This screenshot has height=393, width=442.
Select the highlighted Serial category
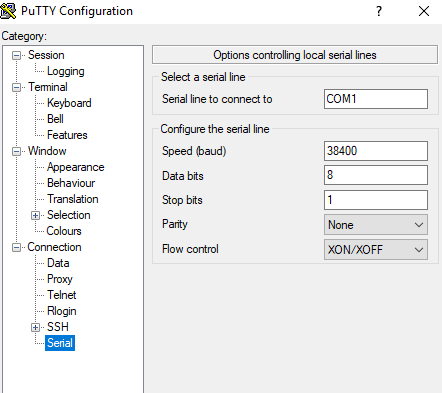pyautogui.click(x=60, y=343)
